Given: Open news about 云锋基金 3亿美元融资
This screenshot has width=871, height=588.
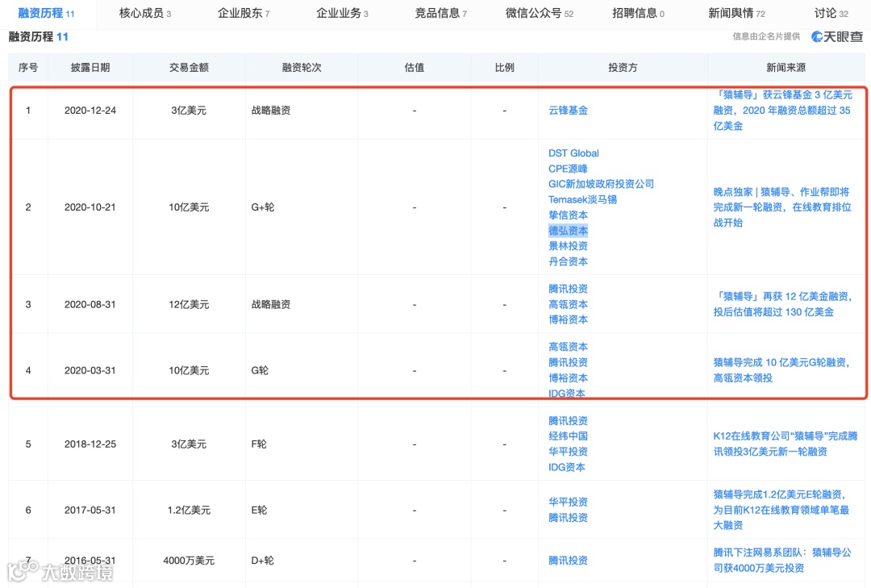Looking at the screenshot, I should coord(782,110).
